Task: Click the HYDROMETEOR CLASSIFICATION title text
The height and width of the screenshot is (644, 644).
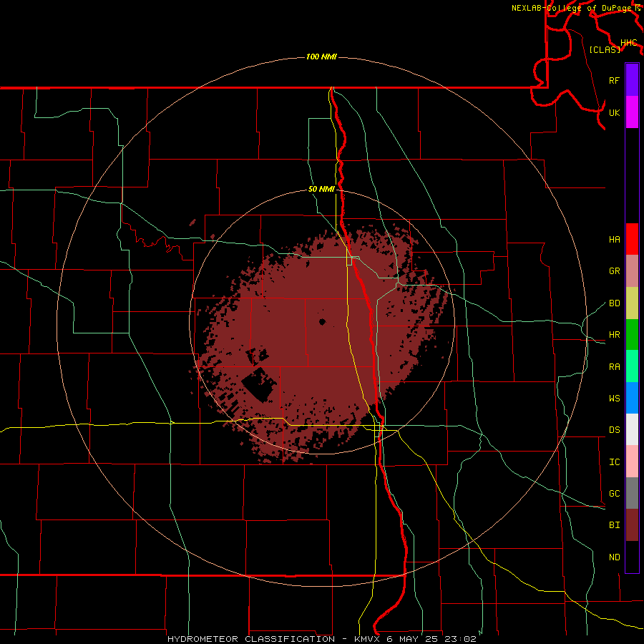Action: click(x=251, y=639)
